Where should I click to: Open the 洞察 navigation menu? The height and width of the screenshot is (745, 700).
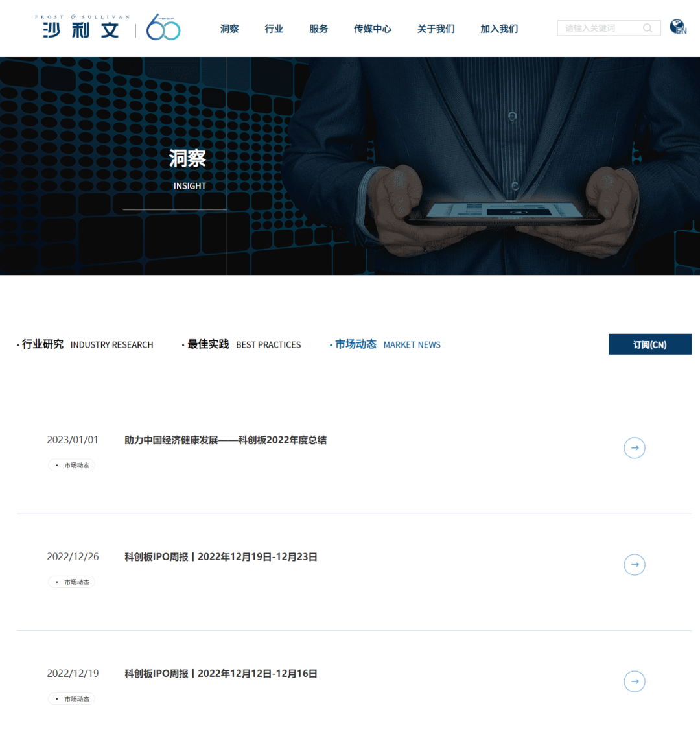click(229, 29)
